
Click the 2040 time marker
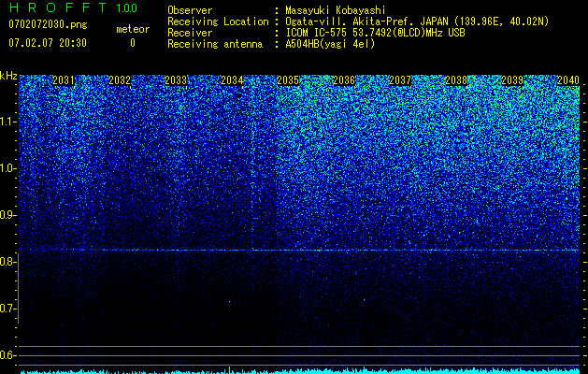568,80
